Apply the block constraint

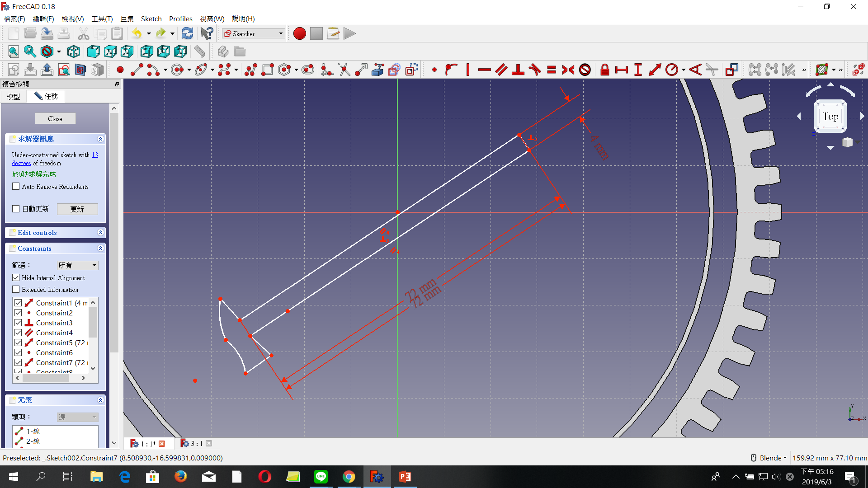(x=585, y=70)
